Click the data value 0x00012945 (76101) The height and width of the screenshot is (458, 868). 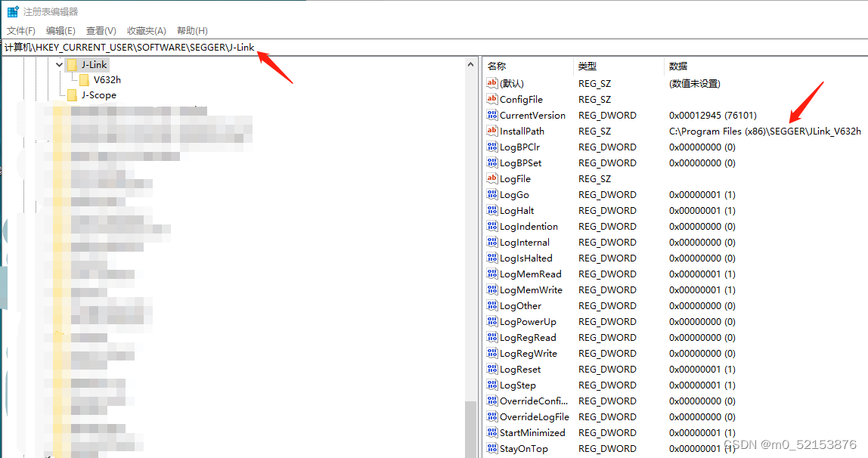(x=712, y=116)
